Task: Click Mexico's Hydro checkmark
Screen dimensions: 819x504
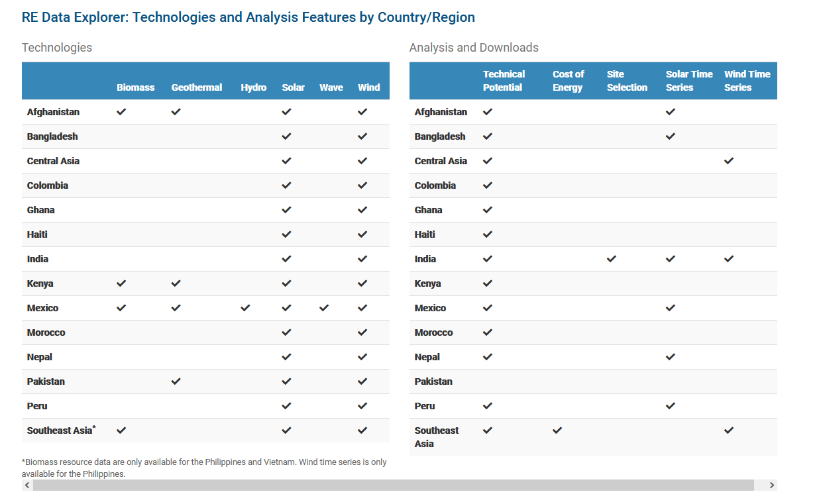Action: pyautogui.click(x=245, y=308)
